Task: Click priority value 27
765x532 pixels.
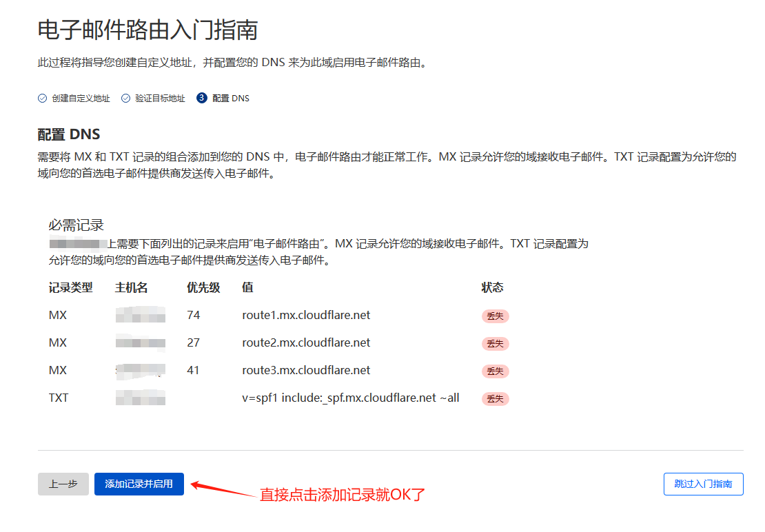Action: pos(193,342)
